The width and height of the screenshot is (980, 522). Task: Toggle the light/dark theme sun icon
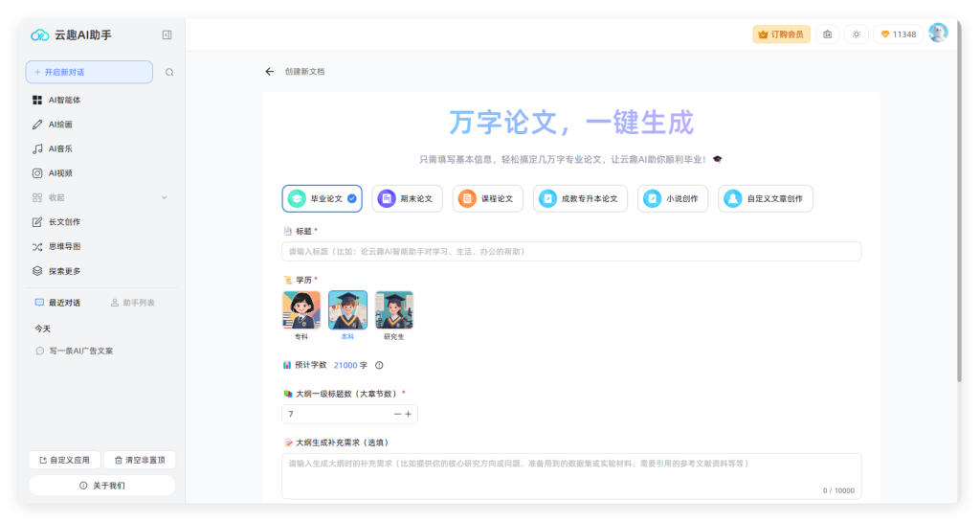pos(856,34)
